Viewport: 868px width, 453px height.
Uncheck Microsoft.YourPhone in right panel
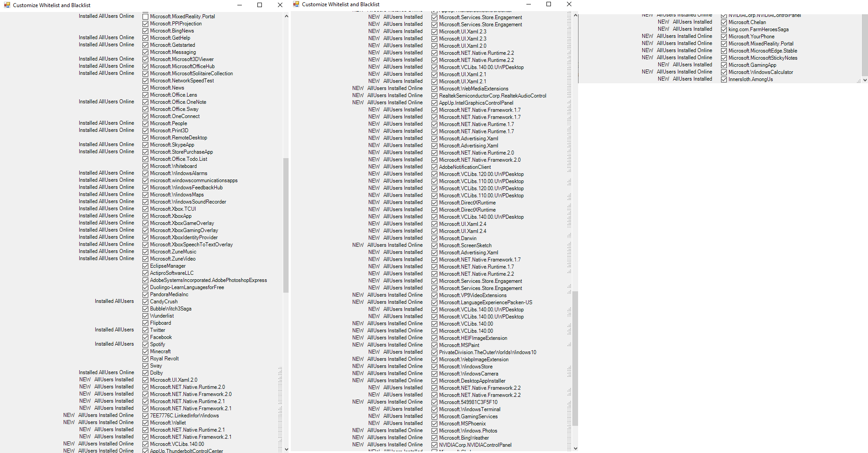pos(724,37)
